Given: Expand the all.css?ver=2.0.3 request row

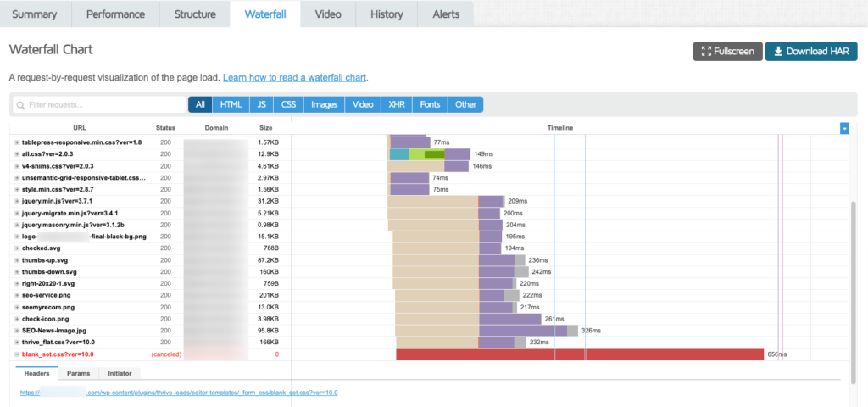Looking at the screenshot, I should 17,154.
